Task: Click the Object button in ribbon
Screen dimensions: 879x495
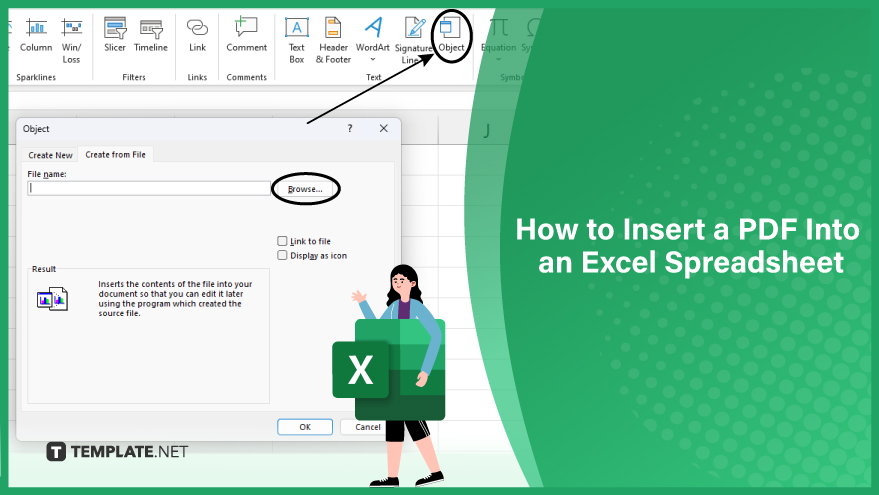Action: coord(451,35)
